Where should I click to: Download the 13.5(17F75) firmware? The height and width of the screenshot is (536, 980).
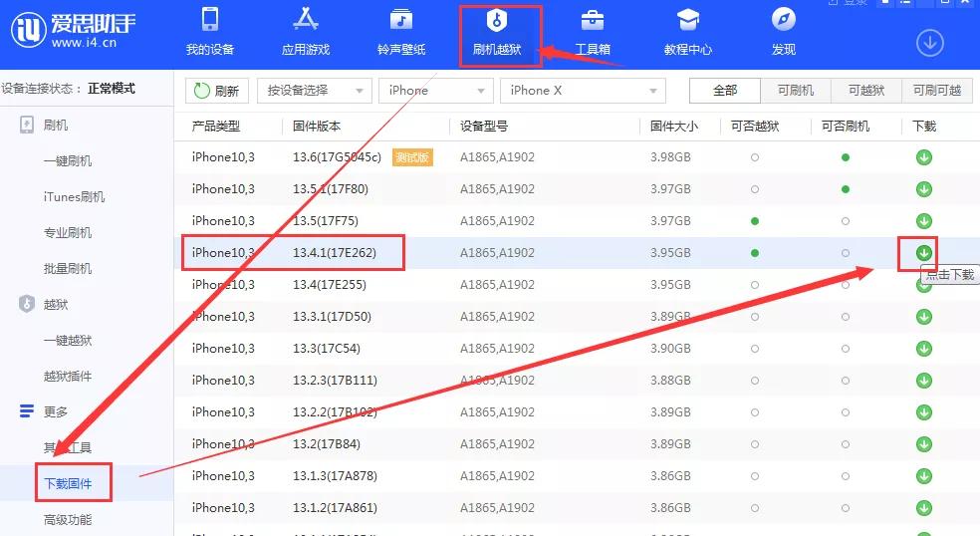pyautogui.click(x=924, y=221)
